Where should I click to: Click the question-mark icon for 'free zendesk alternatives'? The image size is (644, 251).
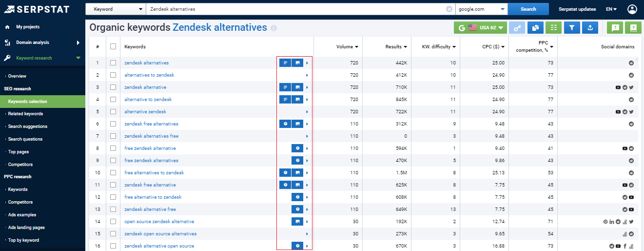tap(297, 161)
